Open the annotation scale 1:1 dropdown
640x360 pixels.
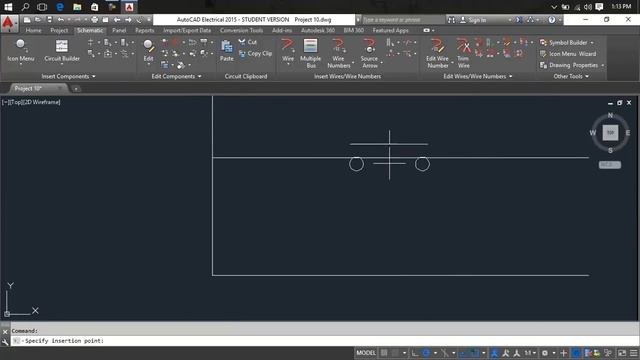point(530,353)
